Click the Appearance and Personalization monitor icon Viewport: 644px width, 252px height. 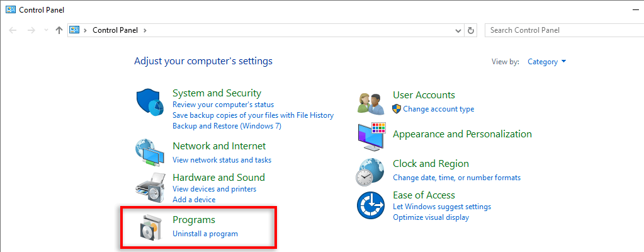pos(371,135)
